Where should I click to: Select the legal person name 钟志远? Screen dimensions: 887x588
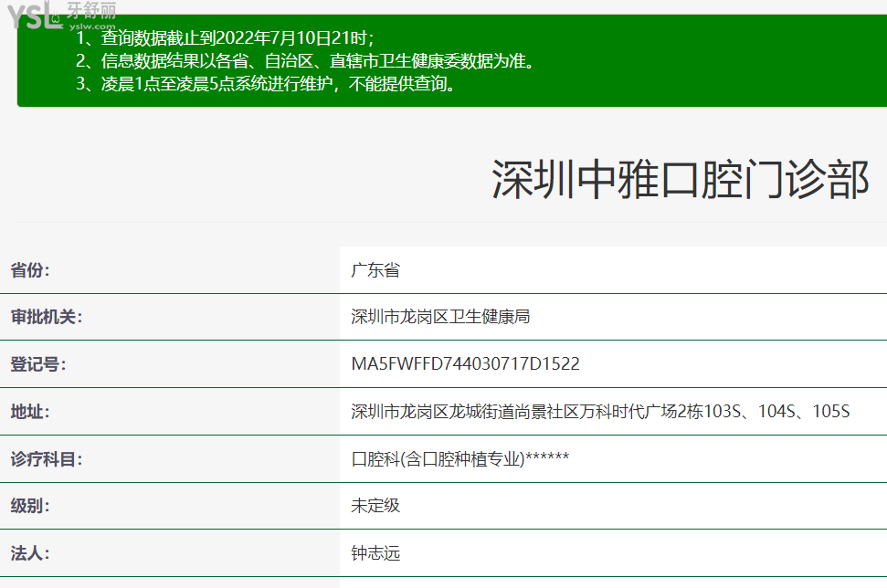point(375,553)
